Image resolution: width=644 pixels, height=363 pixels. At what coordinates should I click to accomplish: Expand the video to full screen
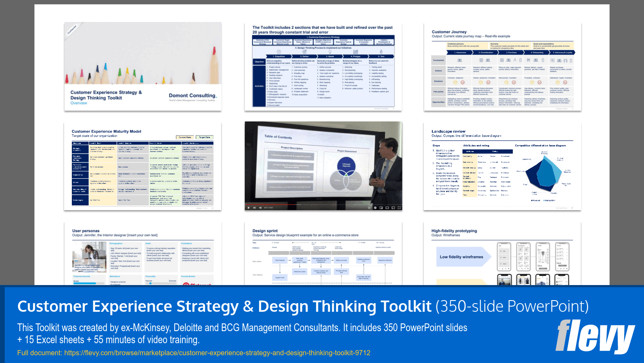399,208
